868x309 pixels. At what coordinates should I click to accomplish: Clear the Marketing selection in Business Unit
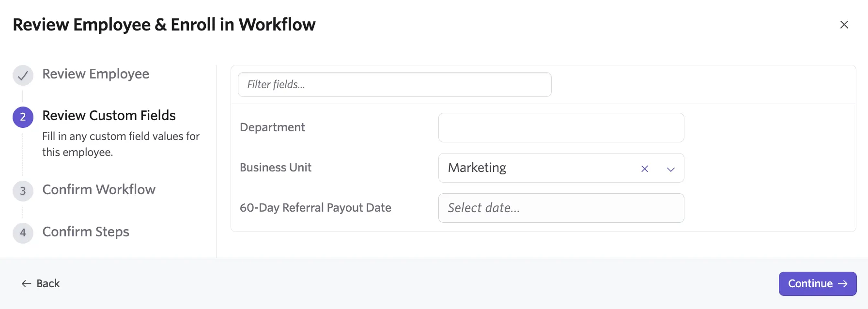pos(645,169)
